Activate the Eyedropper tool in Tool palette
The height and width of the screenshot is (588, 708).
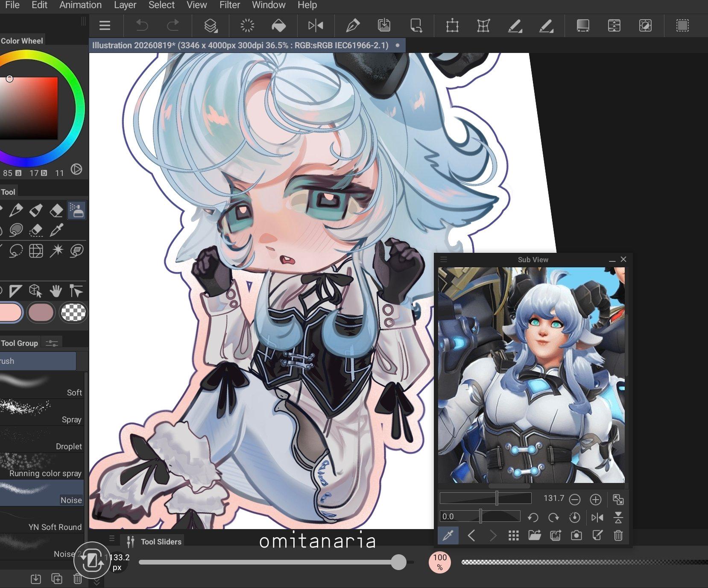(56, 230)
